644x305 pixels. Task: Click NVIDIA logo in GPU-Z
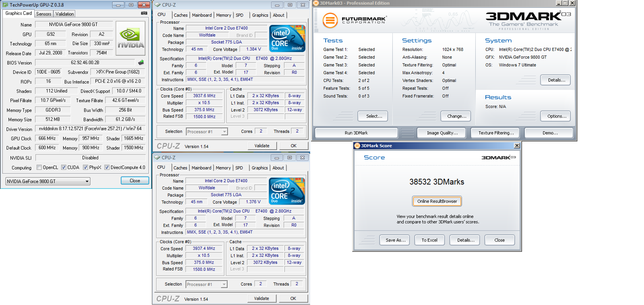(131, 38)
